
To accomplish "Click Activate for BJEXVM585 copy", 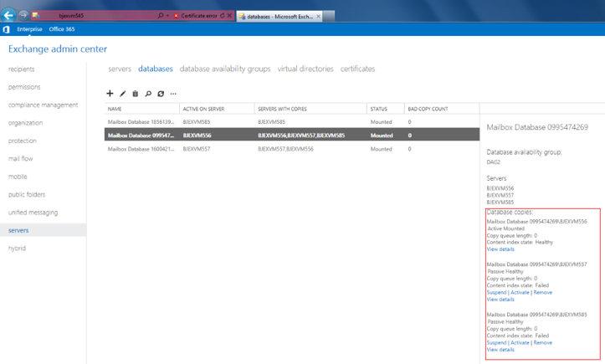I will tap(520, 343).
